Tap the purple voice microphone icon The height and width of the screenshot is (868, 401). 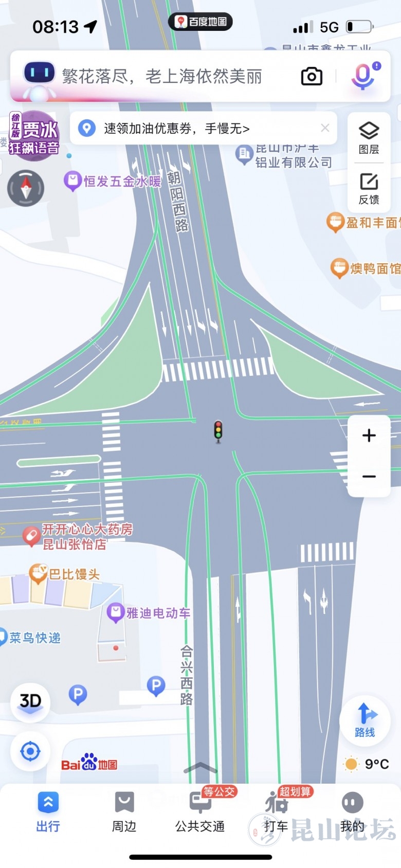coord(364,76)
